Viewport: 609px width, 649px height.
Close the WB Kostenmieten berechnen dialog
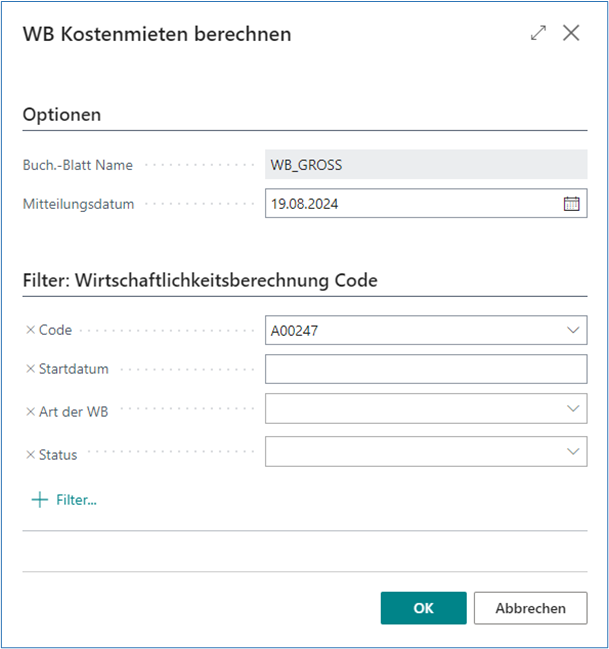point(571,33)
